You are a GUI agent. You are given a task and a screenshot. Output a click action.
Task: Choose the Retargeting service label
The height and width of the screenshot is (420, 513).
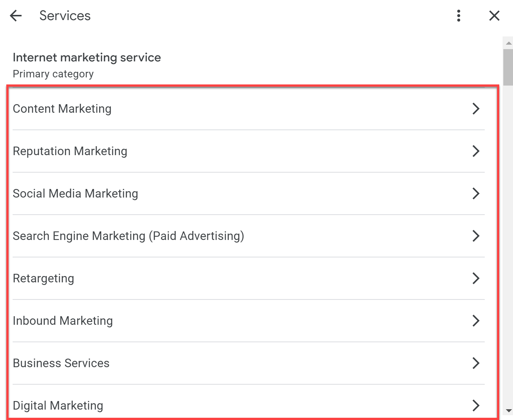[43, 278]
